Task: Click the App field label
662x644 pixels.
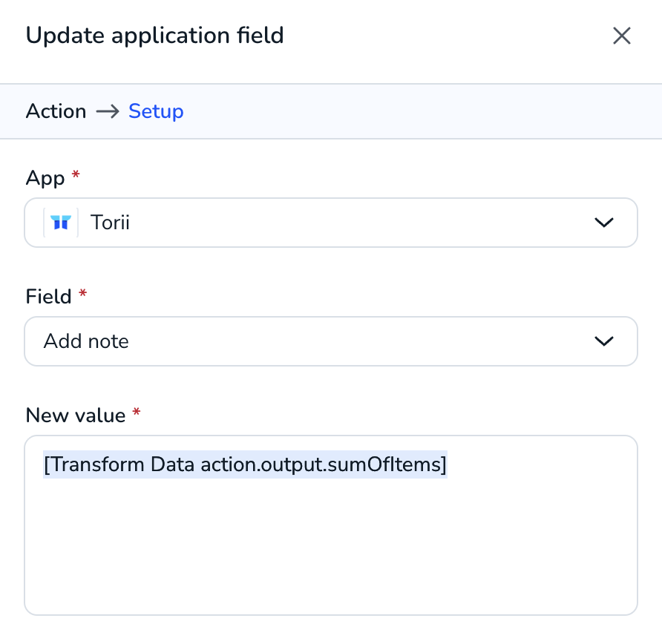Action: 42,178
